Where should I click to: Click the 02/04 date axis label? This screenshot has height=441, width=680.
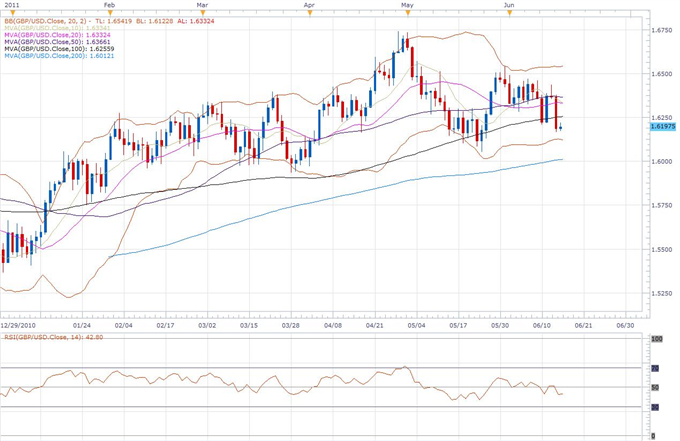(123, 325)
